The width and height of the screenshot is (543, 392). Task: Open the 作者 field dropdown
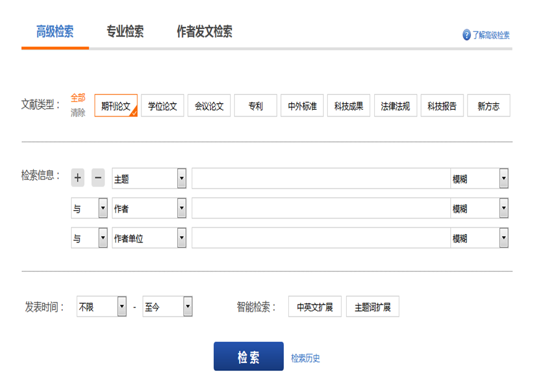click(149, 208)
